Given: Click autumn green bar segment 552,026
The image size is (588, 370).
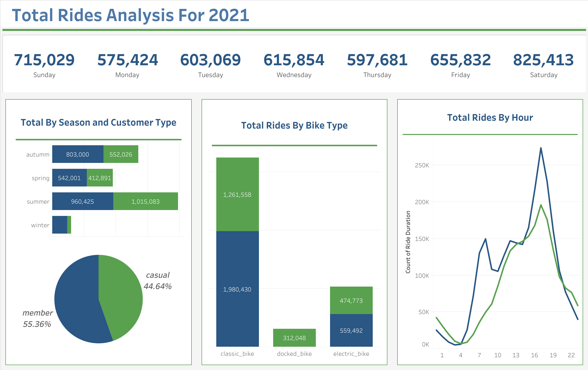Looking at the screenshot, I should tap(121, 154).
